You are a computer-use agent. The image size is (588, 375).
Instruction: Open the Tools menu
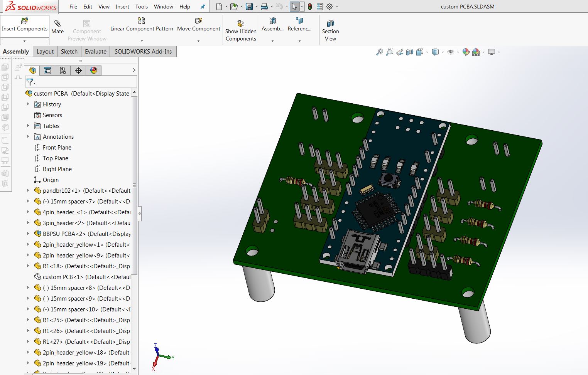click(141, 7)
